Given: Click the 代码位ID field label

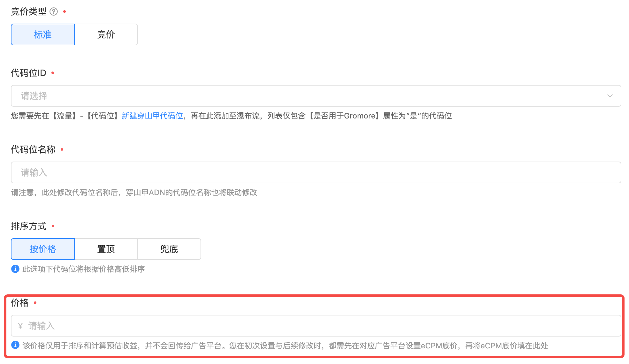Looking at the screenshot, I should [29, 73].
